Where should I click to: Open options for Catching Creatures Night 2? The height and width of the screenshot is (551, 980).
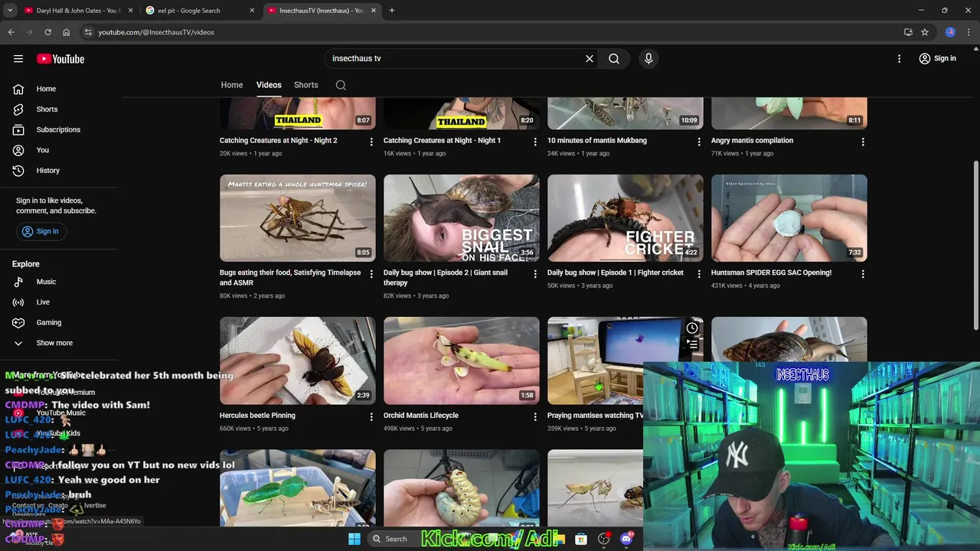(371, 142)
